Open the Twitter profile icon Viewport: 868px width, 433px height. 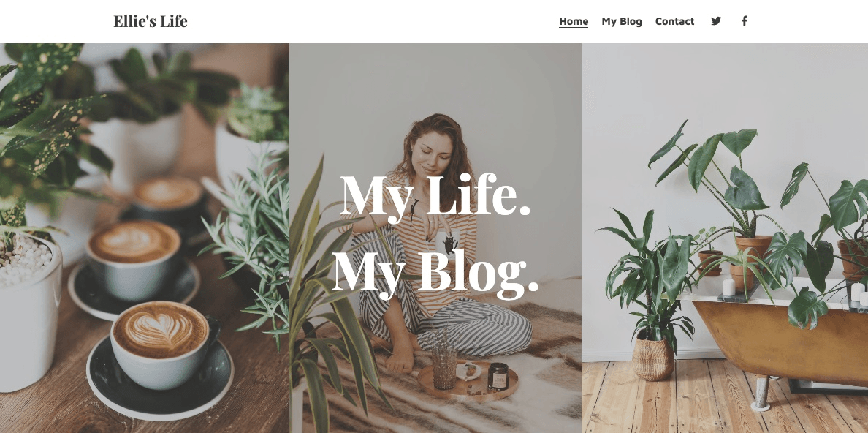pyautogui.click(x=716, y=21)
